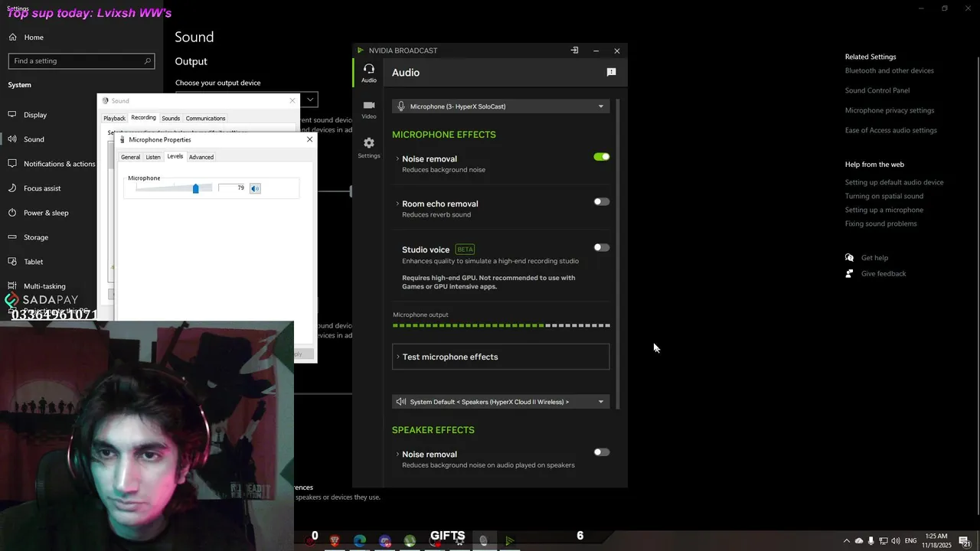Expand Room echo removal options chevron
Image resolution: width=980 pixels, height=551 pixels.
click(397, 204)
